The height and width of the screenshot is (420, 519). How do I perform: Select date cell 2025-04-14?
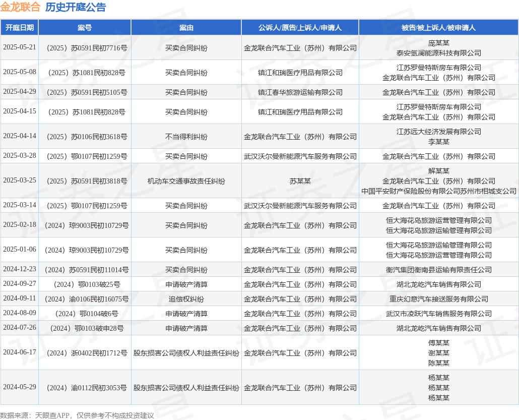20,136
